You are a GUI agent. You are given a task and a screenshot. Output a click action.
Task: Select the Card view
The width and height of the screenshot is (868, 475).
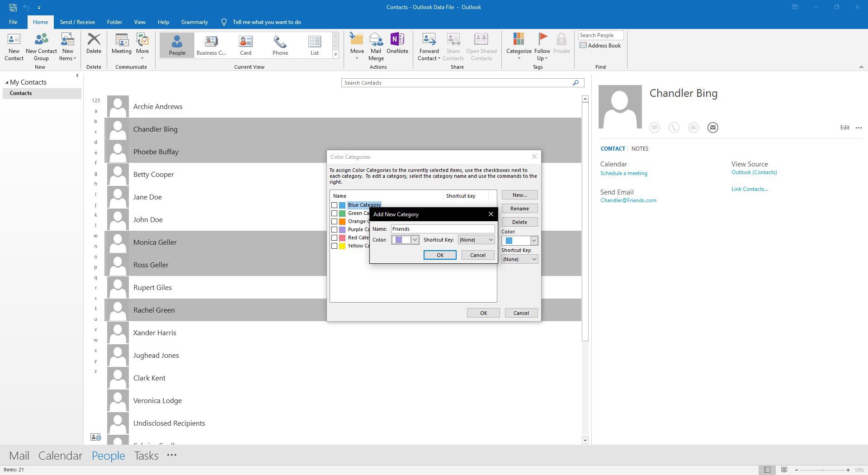click(245, 45)
